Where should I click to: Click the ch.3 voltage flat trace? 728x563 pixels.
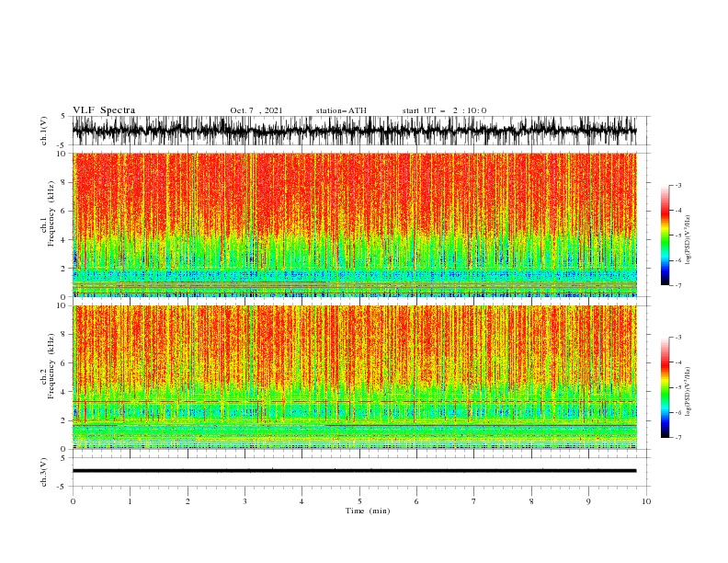coord(354,471)
